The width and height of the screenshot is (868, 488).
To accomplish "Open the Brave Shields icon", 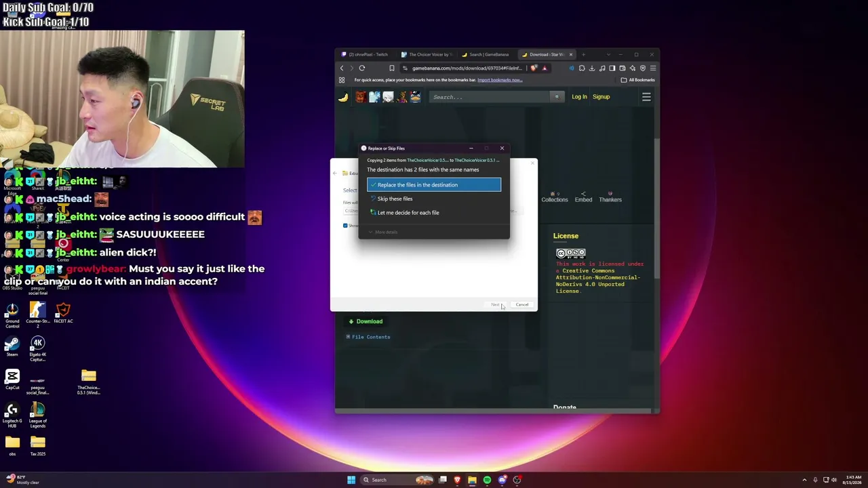I will pyautogui.click(x=534, y=68).
